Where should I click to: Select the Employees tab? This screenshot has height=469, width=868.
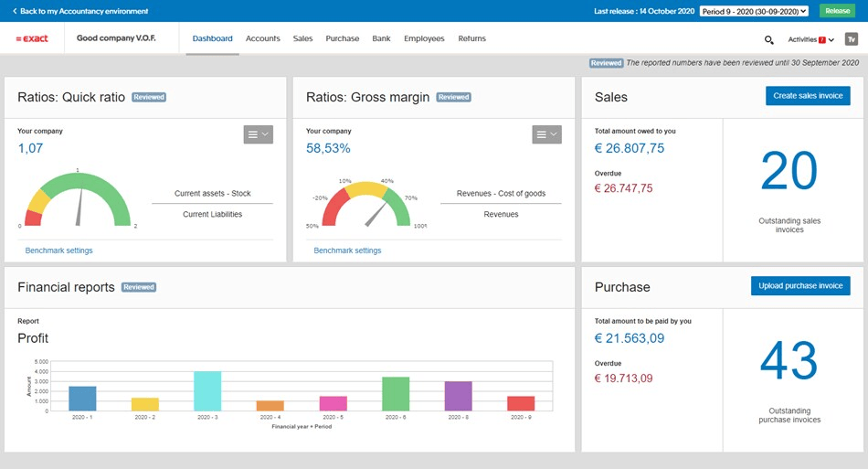pos(424,39)
